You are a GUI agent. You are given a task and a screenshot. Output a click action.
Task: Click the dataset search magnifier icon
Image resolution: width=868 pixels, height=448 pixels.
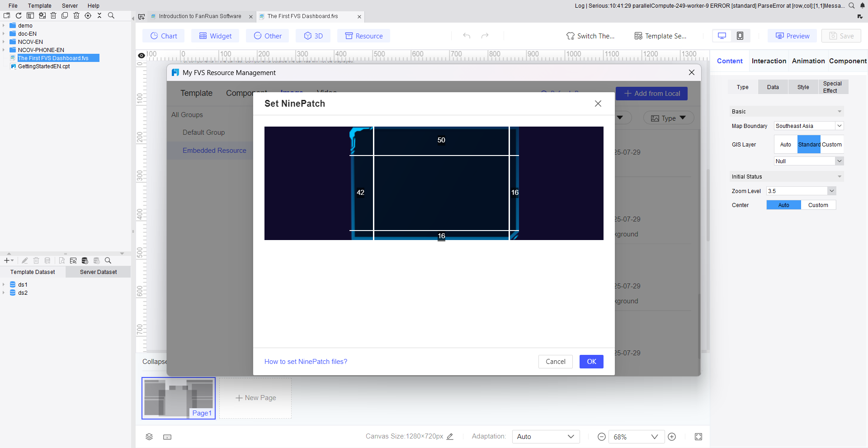108,260
